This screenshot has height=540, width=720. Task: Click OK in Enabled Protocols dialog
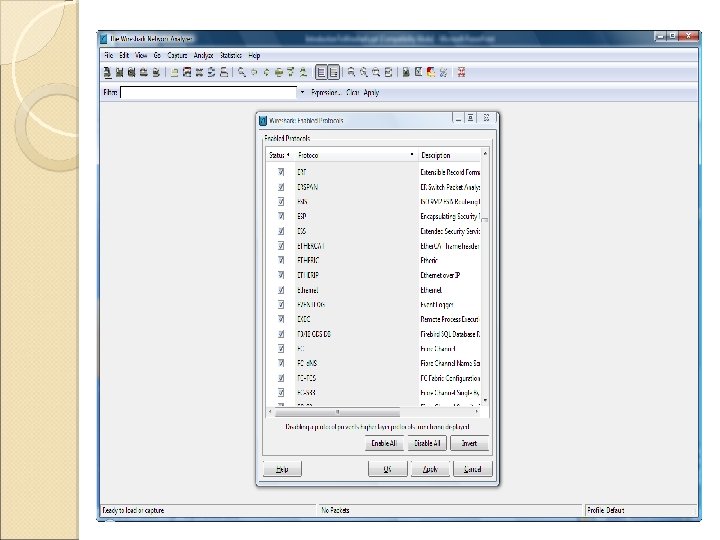pyautogui.click(x=388, y=469)
